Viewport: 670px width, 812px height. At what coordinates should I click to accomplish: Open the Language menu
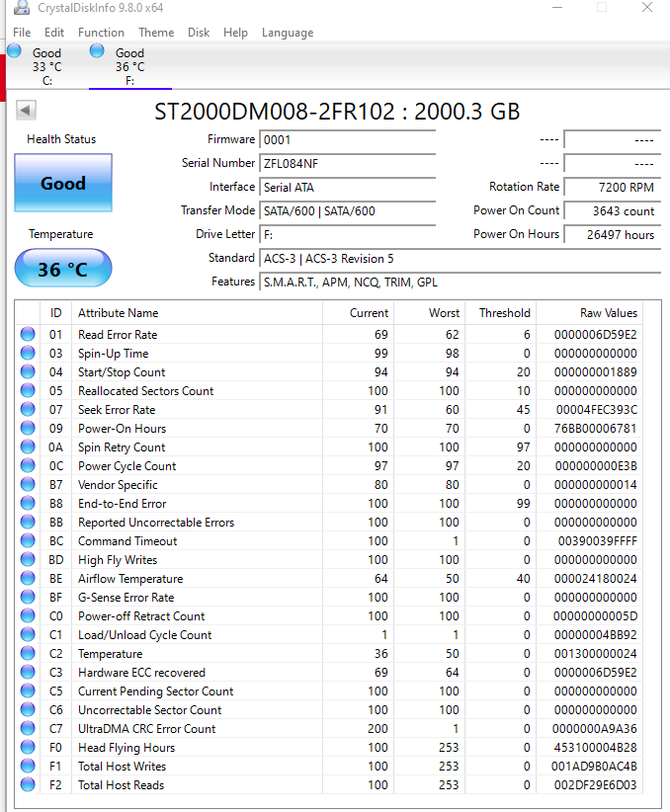[288, 33]
